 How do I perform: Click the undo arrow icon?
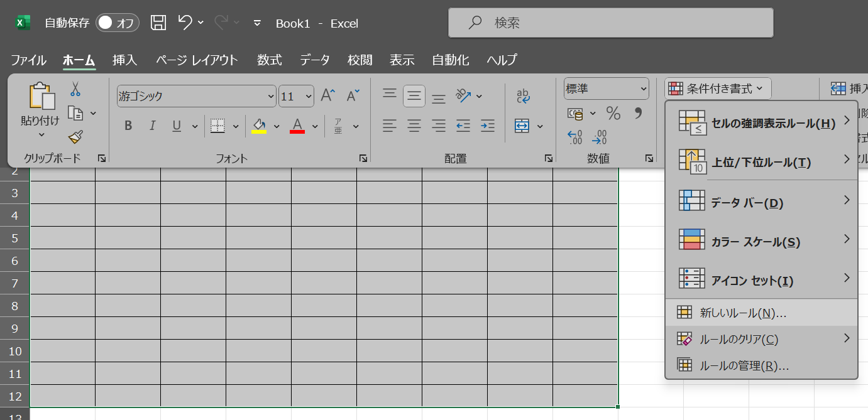pyautogui.click(x=185, y=23)
